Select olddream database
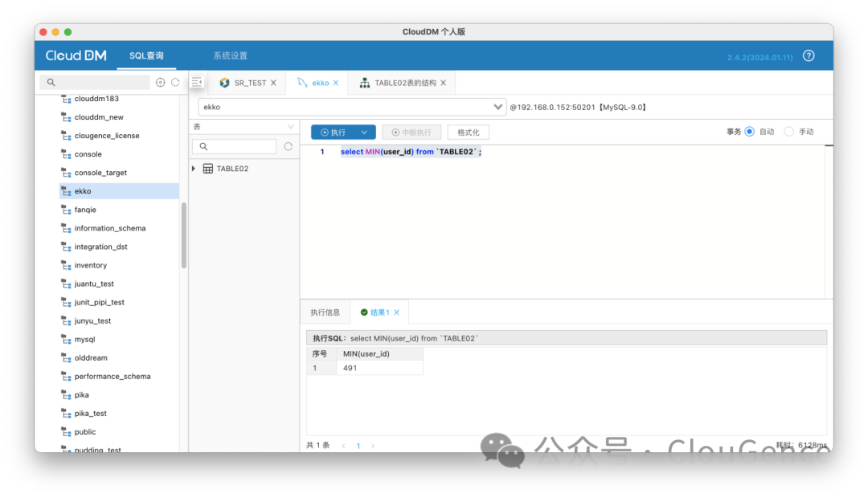 tap(91, 358)
